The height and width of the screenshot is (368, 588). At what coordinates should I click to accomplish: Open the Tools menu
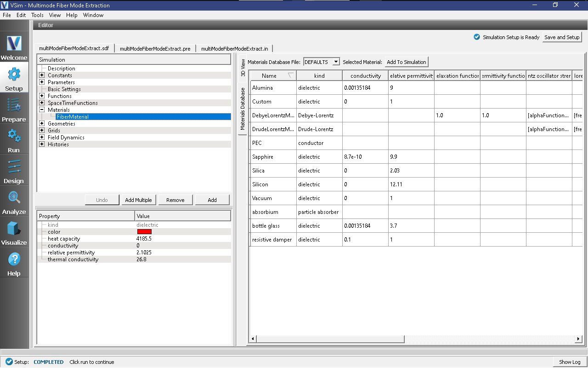pos(37,15)
